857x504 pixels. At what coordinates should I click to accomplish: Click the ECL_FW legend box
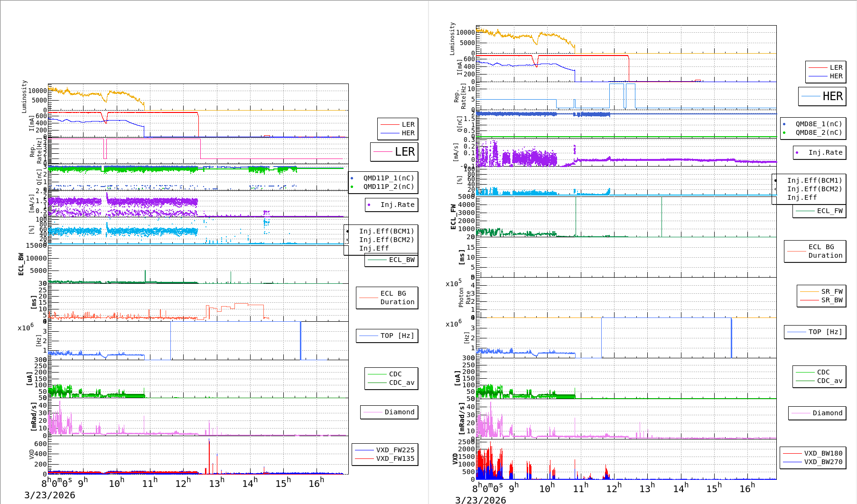point(820,211)
